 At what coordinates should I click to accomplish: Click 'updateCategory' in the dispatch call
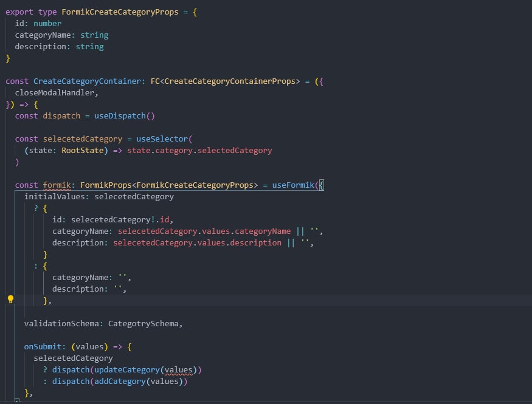pos(127,370)
